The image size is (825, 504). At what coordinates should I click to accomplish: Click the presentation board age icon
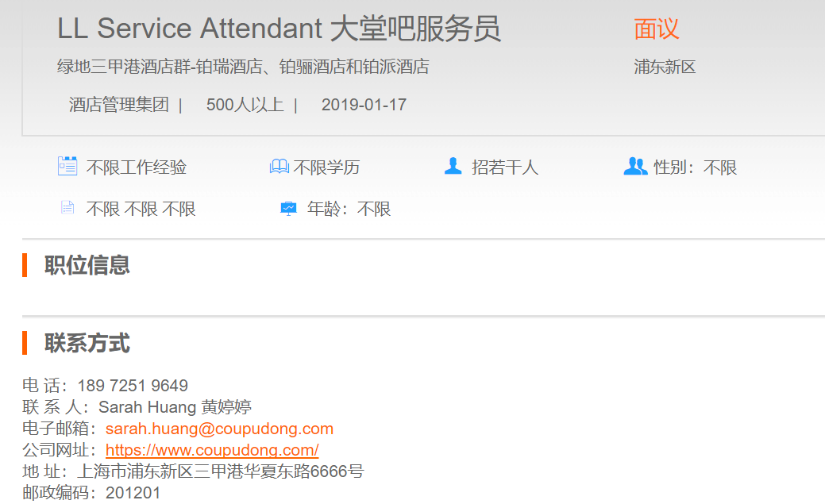tap(288, 209)
